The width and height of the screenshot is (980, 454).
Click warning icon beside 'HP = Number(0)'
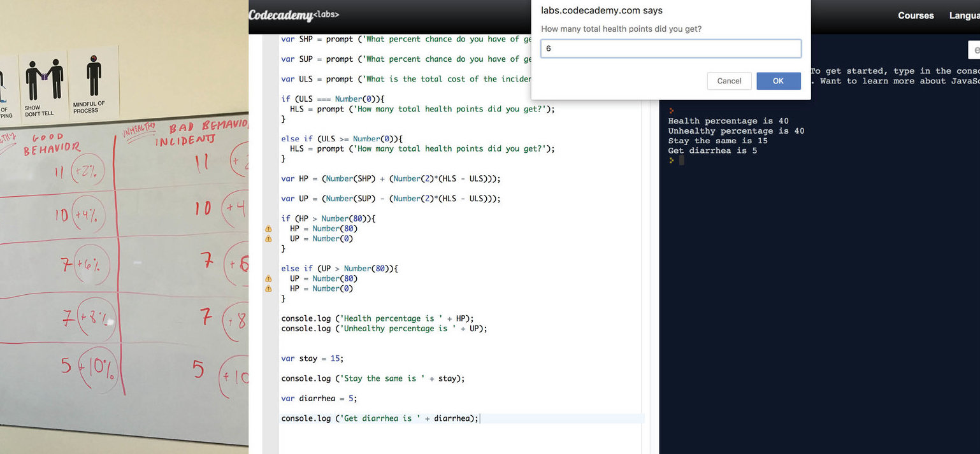point(268,289)
